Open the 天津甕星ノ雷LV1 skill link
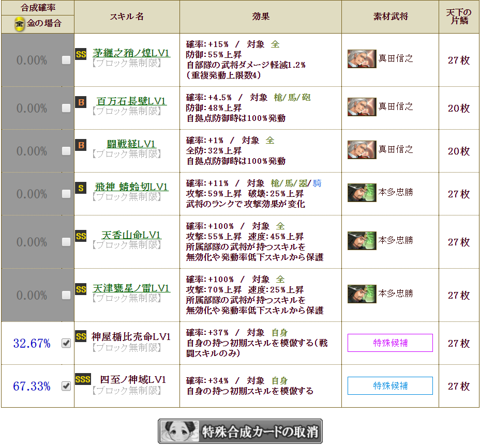This screenshot has width=480, height=448. pyautogui.click(x=131, y=288)
